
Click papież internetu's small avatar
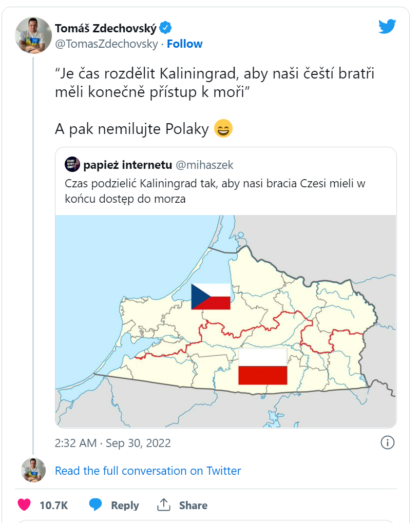pyautogui.click(x=72, y=164)
